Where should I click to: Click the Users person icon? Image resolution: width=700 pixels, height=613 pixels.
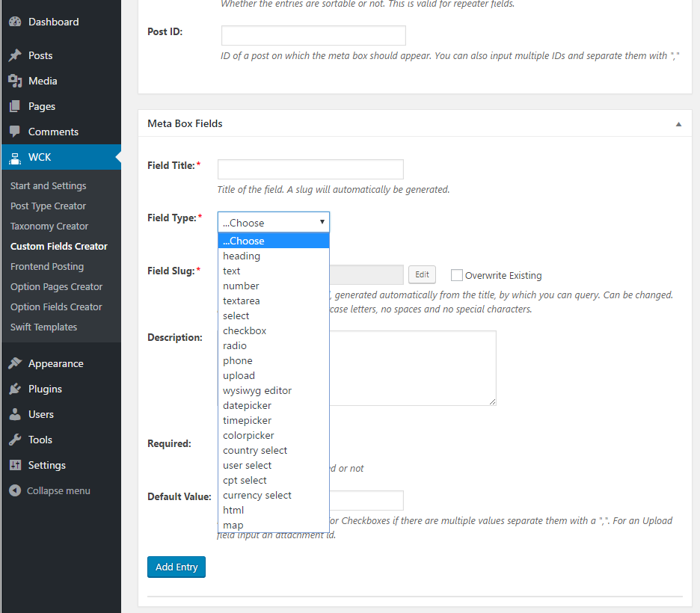15,414
